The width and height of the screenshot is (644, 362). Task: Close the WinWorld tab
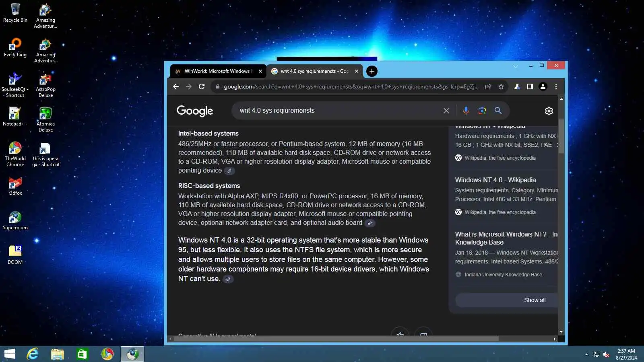(260, 71)
